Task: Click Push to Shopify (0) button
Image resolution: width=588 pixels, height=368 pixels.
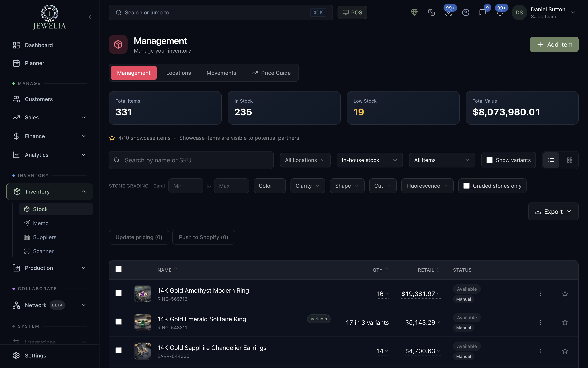Action: coord(203,237)
